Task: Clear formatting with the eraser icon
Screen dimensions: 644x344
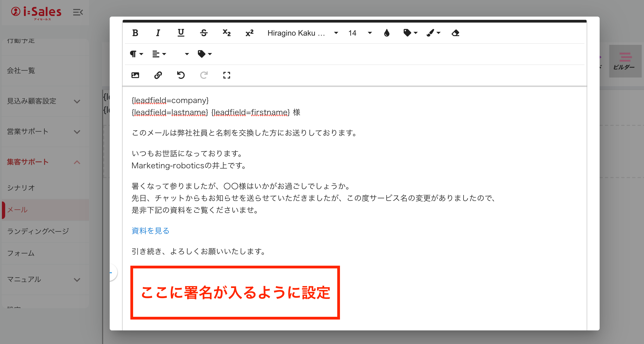Action: [x=455, y=33]
